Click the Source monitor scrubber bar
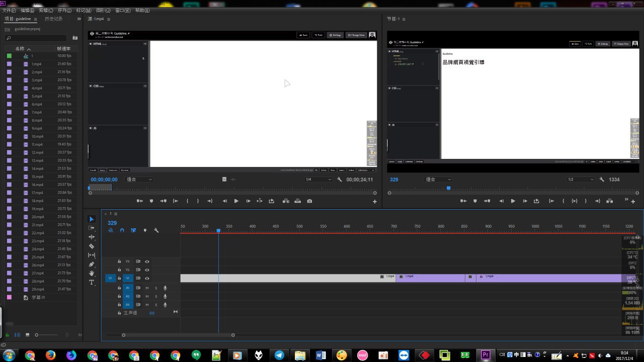 click(231, 188)
